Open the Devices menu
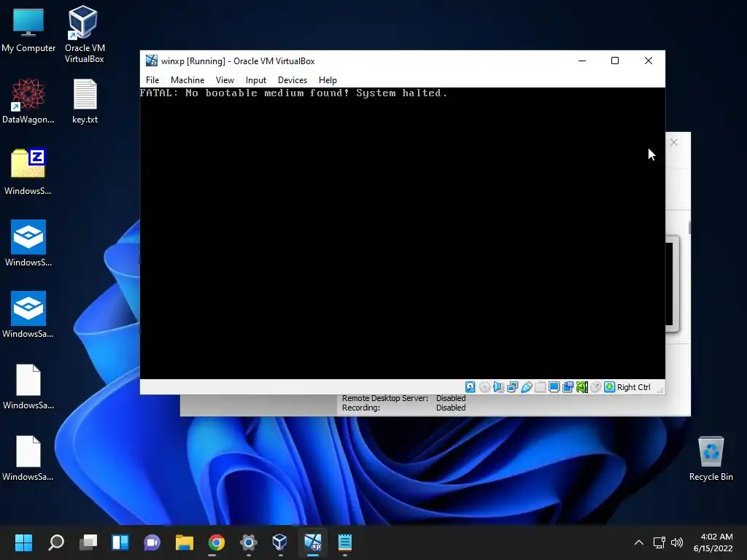Viewport: 747px width, 560px height. (x=293, y=80)
